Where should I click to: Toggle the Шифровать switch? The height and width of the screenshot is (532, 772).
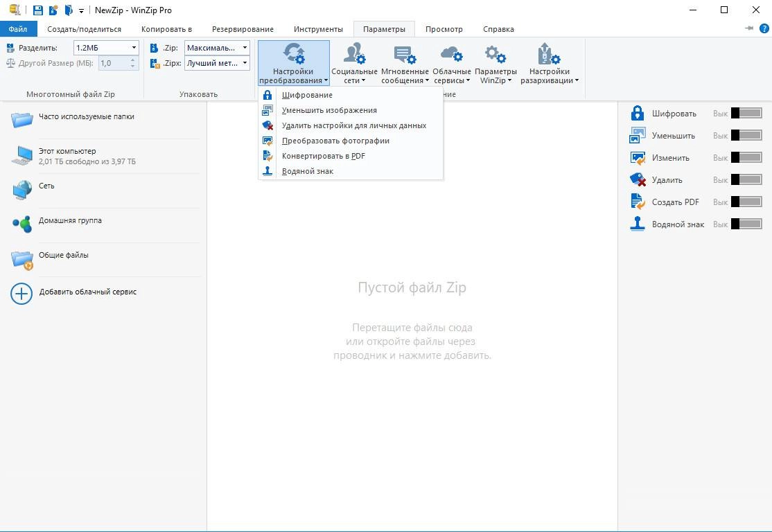point(746,113)
